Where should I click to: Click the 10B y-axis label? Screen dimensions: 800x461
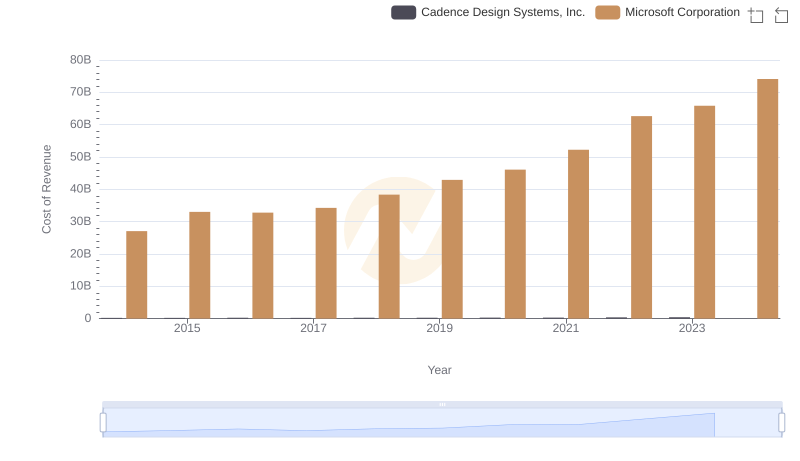click(81, 286)
